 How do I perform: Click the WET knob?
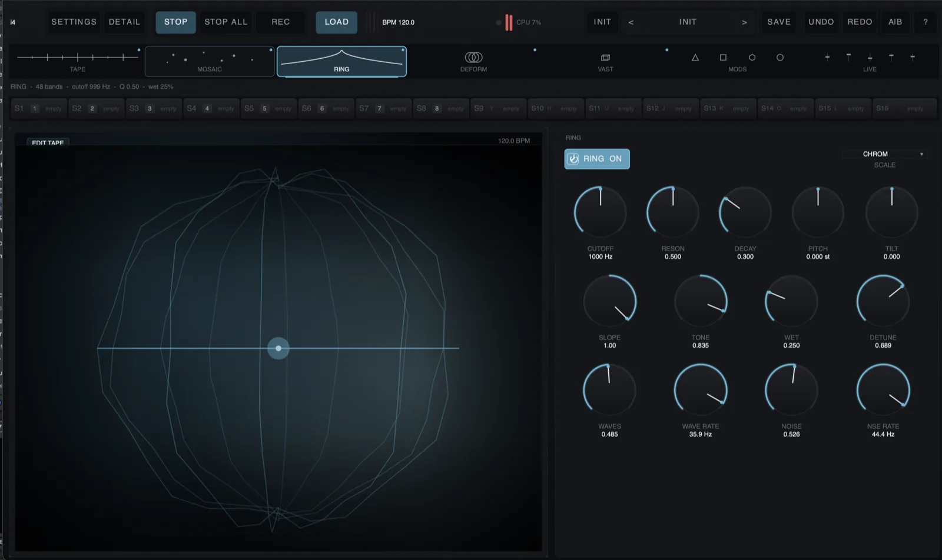tap(791, 301)
